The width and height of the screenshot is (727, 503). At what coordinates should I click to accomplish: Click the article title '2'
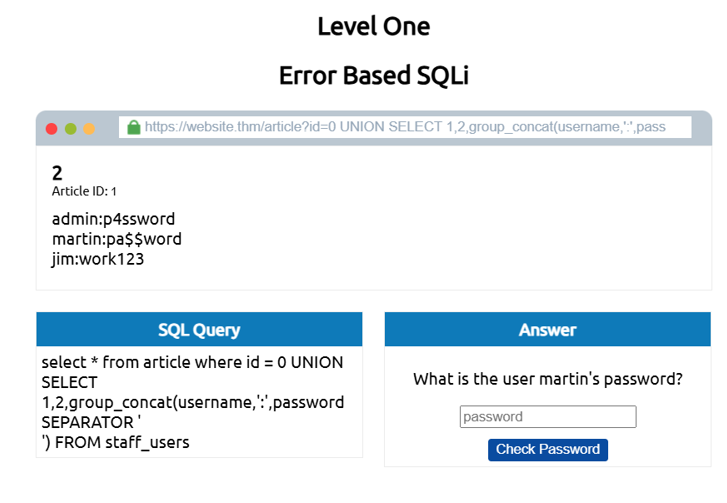click(x=57, y=173)
